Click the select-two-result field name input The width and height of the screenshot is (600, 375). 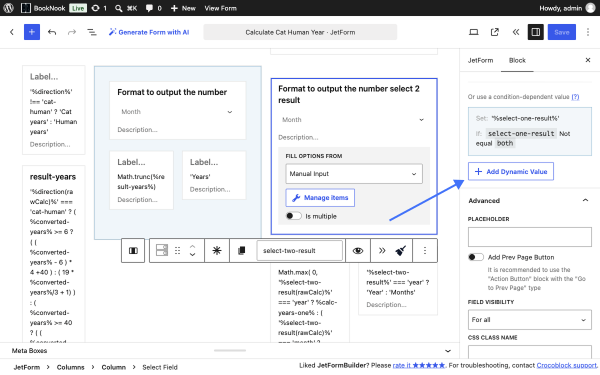(x=300, y=251)
